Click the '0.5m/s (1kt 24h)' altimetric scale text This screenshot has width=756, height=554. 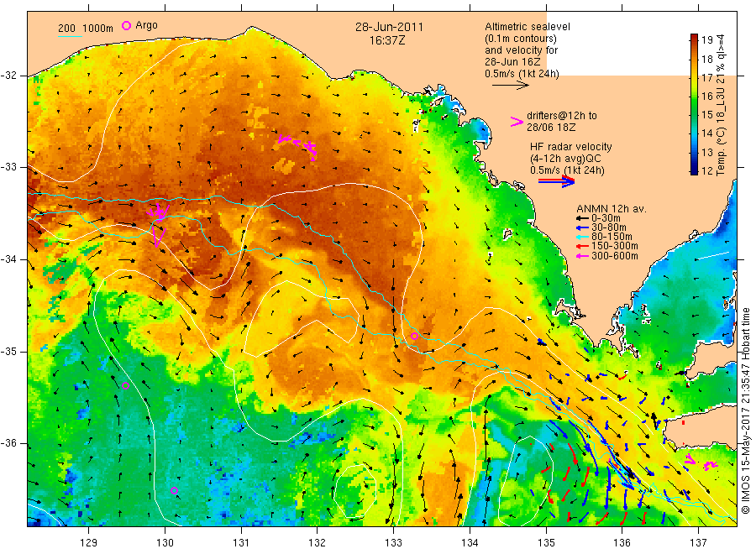point(522,74)
